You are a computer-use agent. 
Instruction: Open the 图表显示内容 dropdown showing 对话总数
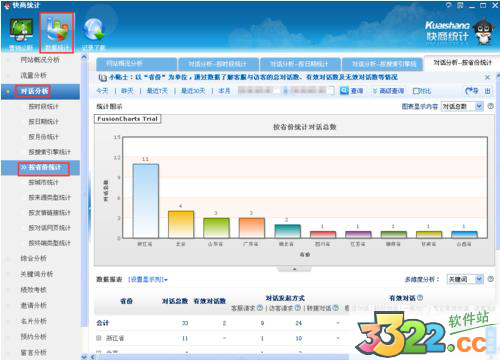[x=462, y=106]
